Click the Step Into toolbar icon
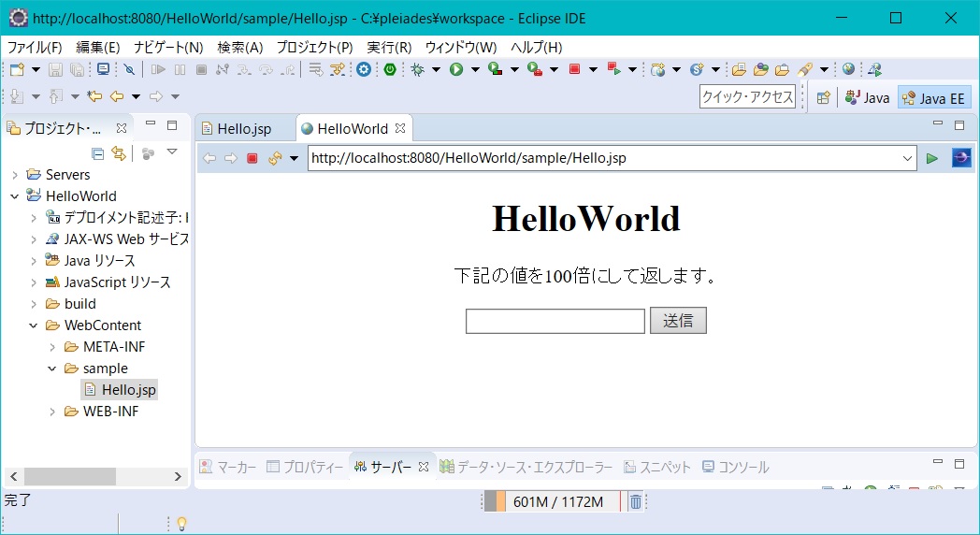 click(x=244, y=69)
